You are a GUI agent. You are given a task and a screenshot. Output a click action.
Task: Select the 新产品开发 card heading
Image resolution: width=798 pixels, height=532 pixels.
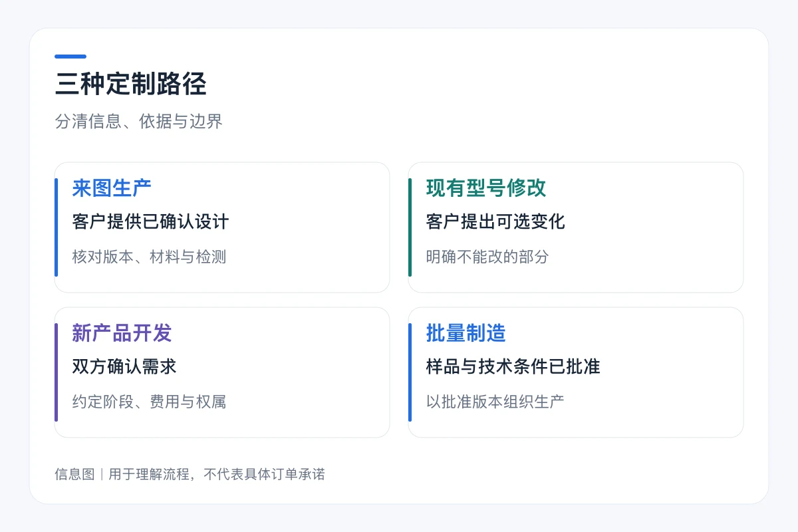coord(122,333)
